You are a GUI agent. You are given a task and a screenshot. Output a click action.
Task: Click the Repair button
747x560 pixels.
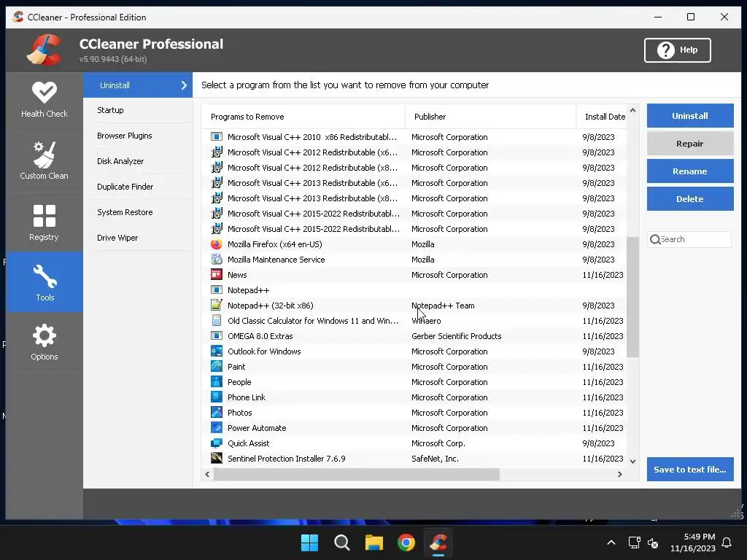(x=690, y=144)
